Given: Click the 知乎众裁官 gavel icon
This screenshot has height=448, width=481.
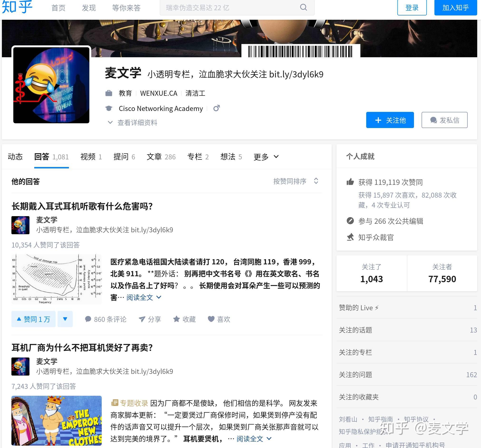Looking at the screenshot, I should (350, 237).
